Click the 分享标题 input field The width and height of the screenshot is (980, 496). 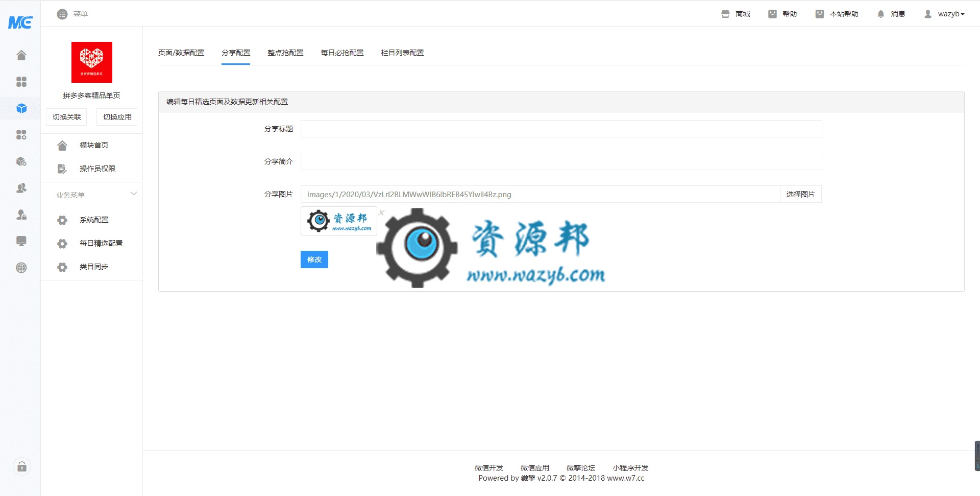561,129
